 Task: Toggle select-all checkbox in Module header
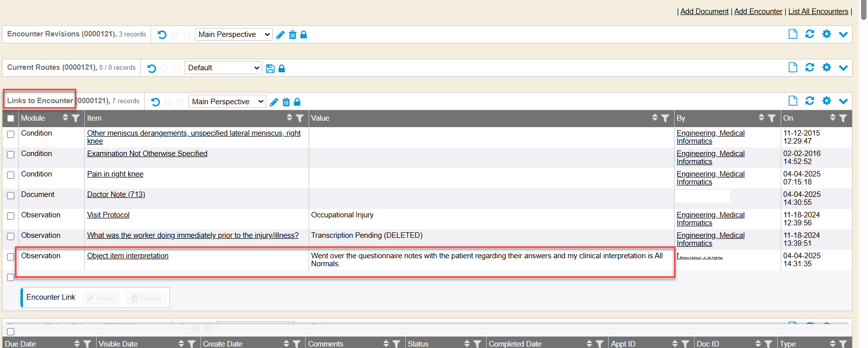[10, 119]
